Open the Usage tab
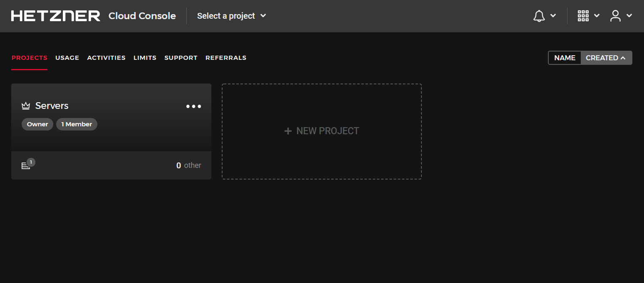The width and height of the screenshot is (644, 283). pyautogui.click(x=67, y=58)
